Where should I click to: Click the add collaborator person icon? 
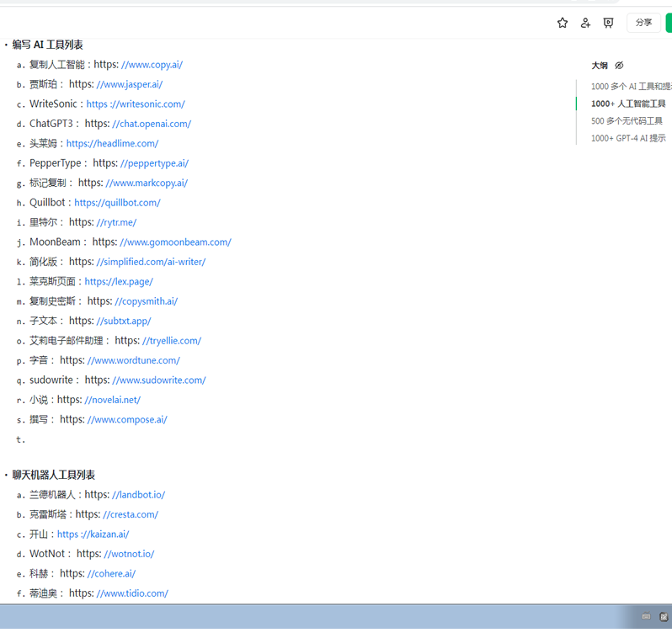(x=585, y=23)
